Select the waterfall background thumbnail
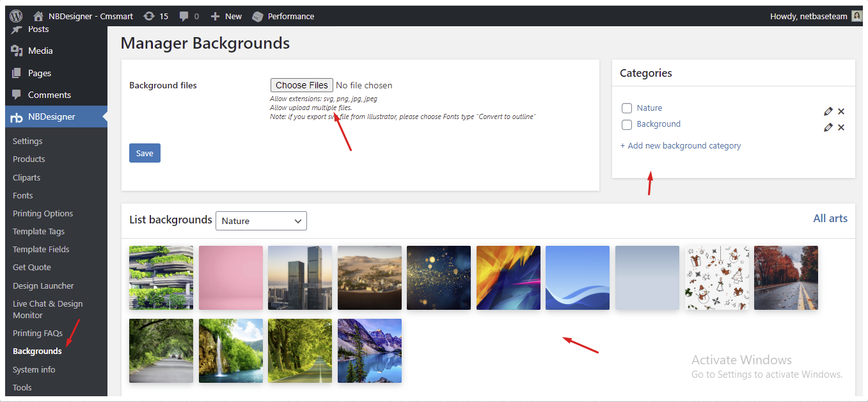 coord(230,350)
